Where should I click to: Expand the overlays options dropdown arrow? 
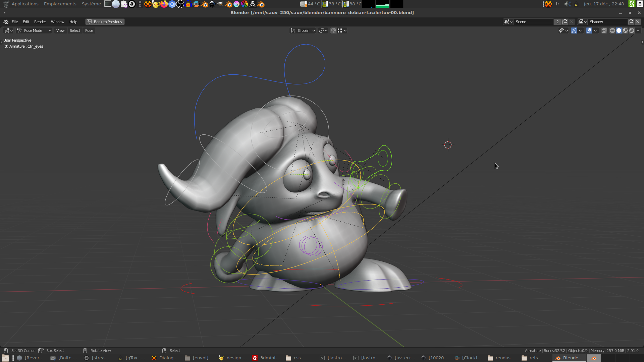[x=595, y=31]
